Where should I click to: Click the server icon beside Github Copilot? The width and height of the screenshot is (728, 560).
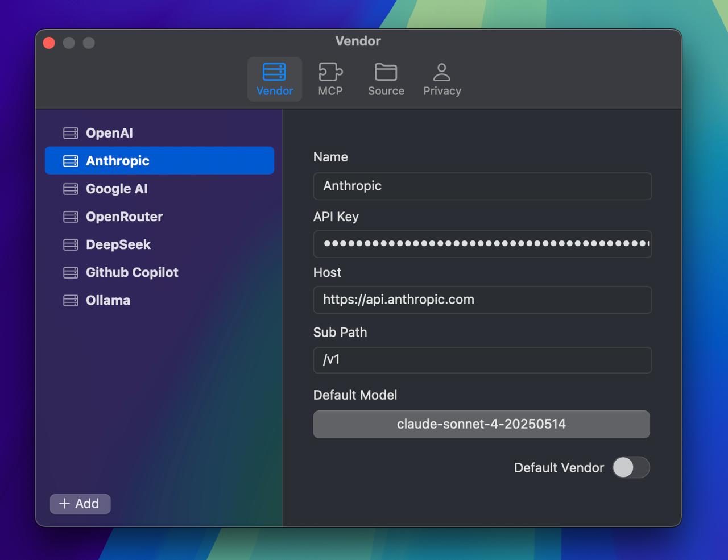pos(71,272)
